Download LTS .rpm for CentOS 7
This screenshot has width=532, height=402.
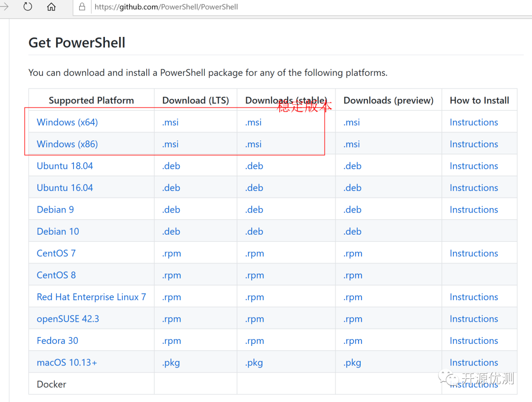171,254
